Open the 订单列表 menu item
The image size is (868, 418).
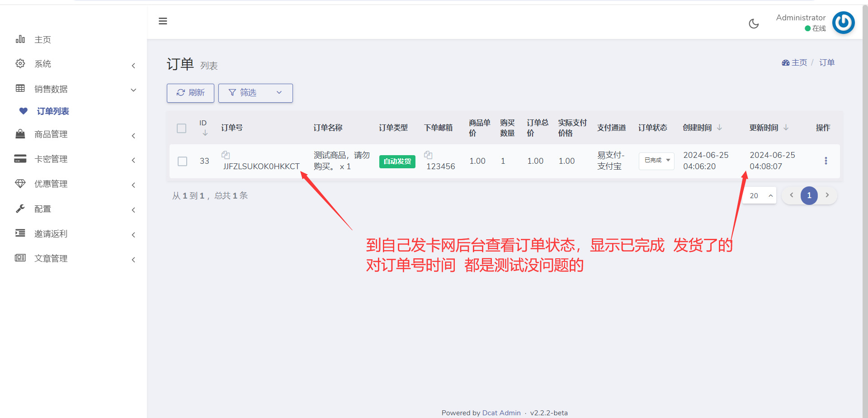coord(53,111)
